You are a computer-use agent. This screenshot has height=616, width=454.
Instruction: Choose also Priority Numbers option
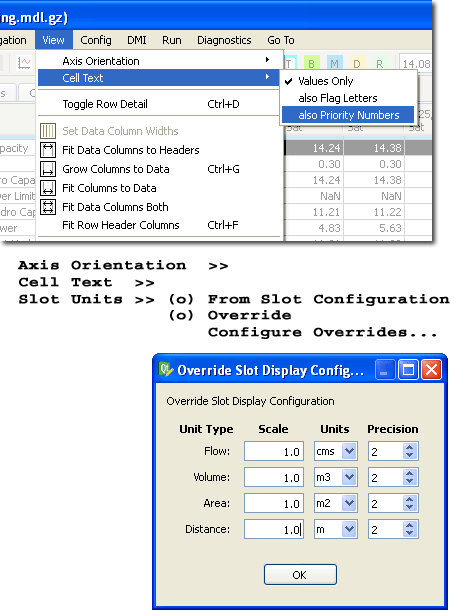point(348,115)
